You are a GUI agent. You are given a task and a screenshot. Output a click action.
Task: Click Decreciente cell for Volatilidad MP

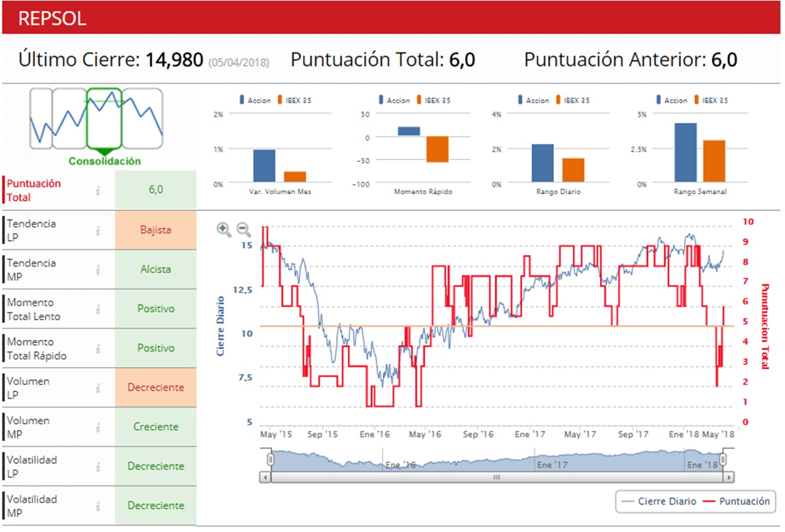tap(156, 506)
